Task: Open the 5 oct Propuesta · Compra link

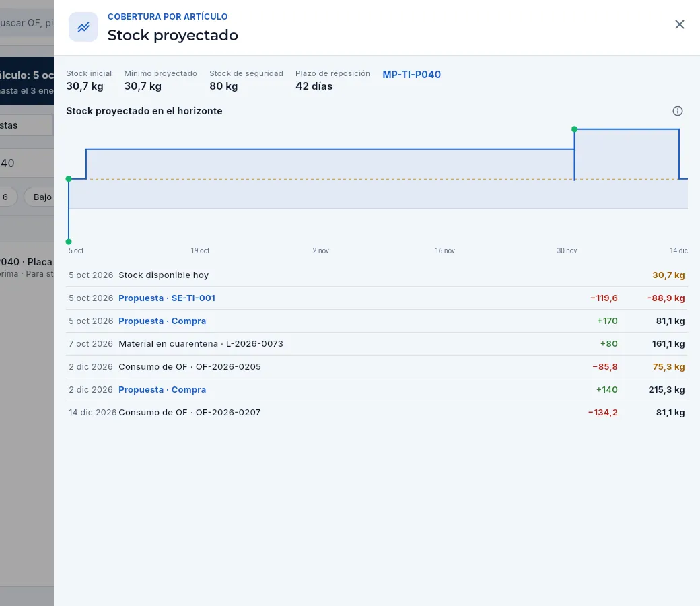Action: (162, 321)
